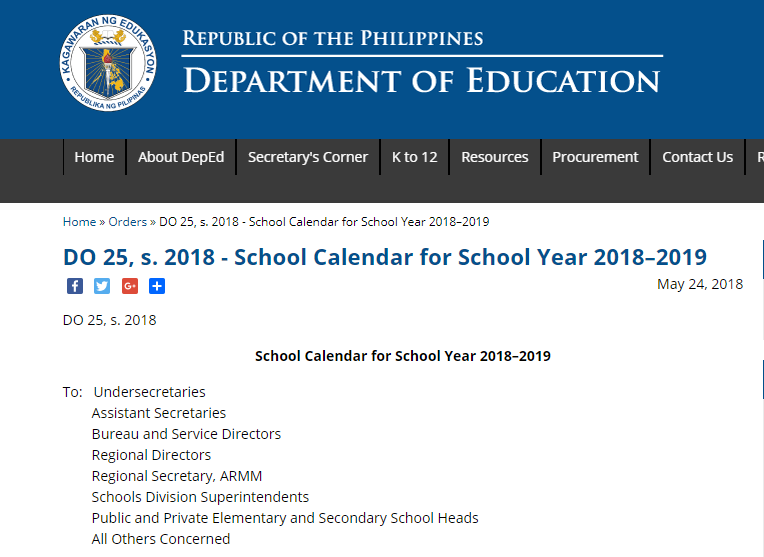This screenshot has height=557, width=764.
Task: Open the Procurement menu
Action: tap(595, 157)
